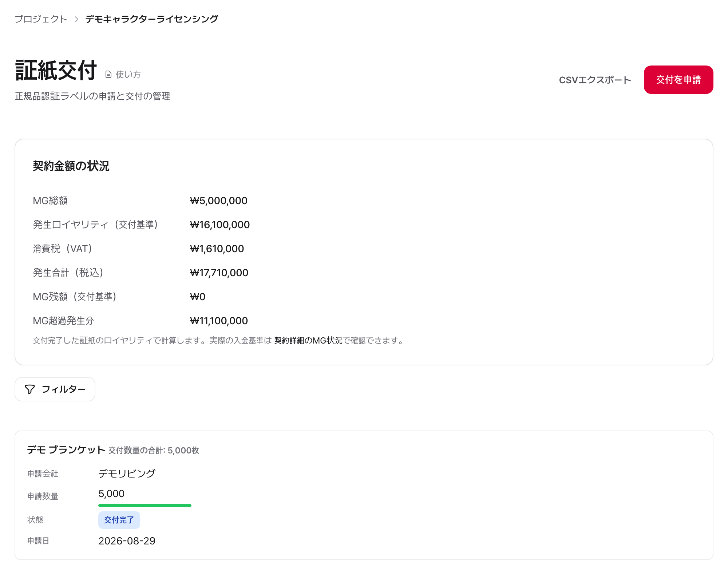Click the green 申請数量 progress bar
Image resolution: width=728 pixels, height=575 pixels.
point(145,505)
